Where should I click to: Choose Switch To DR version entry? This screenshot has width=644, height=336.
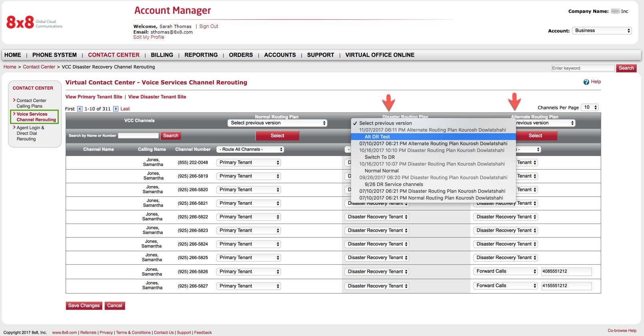433,157
